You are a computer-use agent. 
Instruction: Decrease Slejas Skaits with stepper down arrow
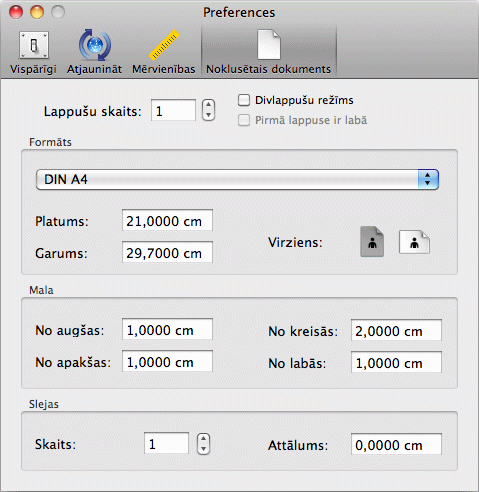[x=203, y=449]
